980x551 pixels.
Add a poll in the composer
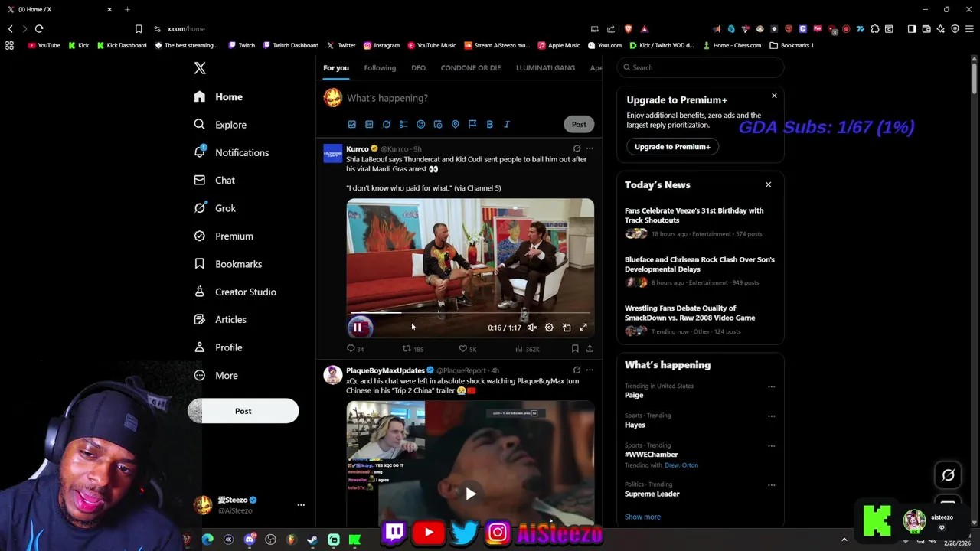pos(403,124)
